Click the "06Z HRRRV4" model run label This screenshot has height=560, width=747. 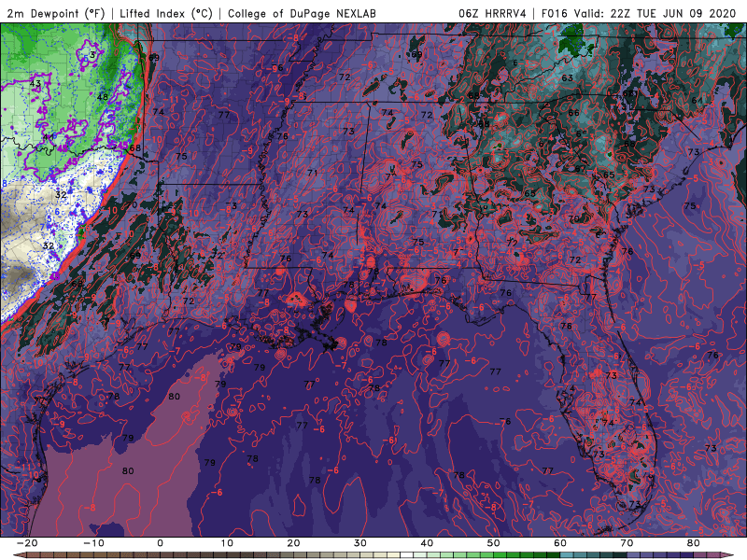click(492, 13)
